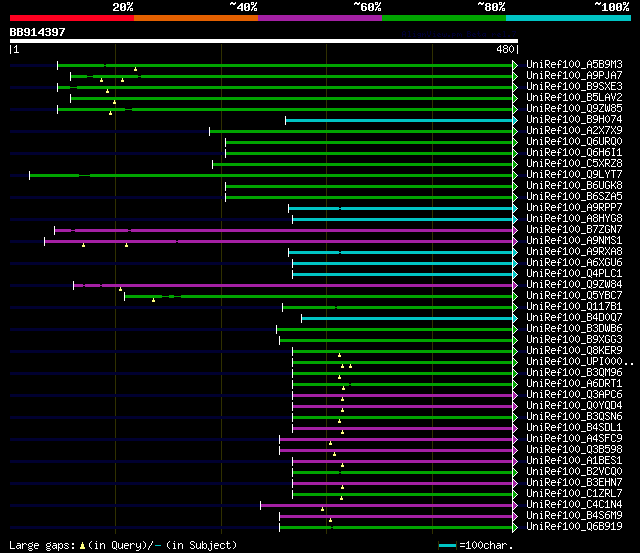The image size is (640, 553).
Task: Select hit label UniRef100_A9RXA8
Action: (574, 252)
